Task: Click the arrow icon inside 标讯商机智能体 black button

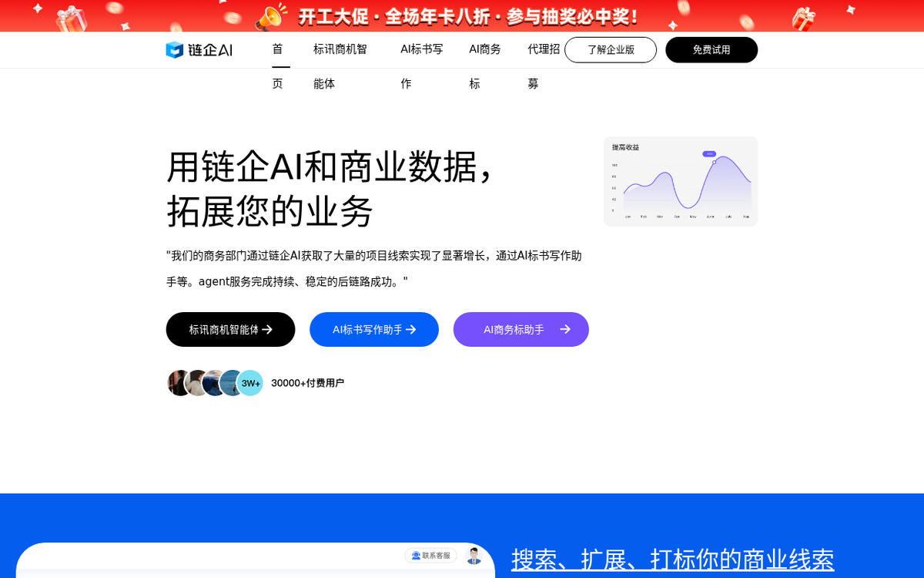Action: coord(267,329)
